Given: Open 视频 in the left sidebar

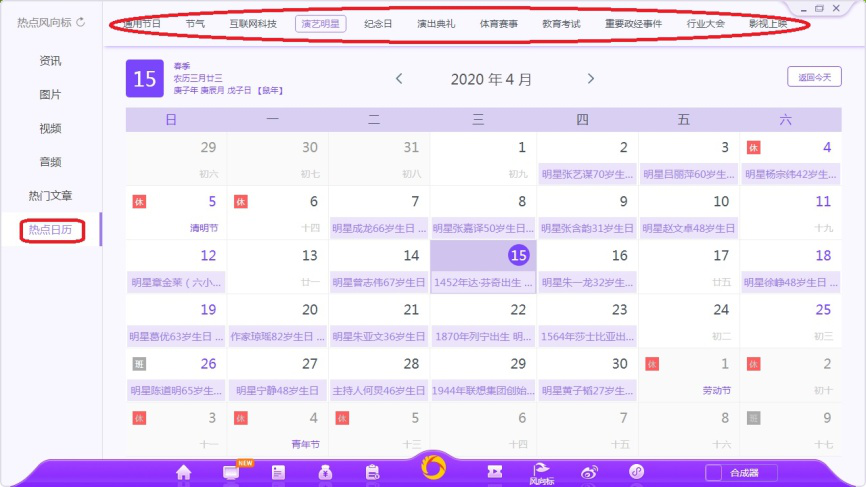Looking at the screenshot, I should 50,128.
